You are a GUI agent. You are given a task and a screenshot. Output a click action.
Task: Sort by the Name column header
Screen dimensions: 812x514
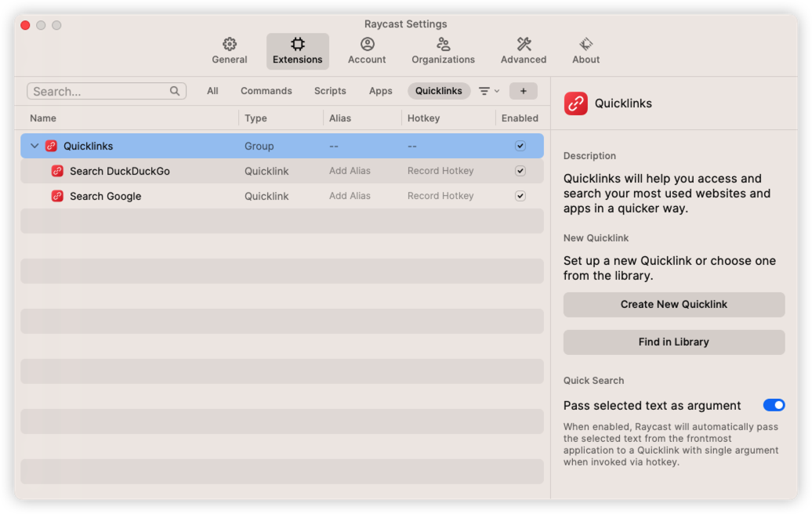click(x=43, y=118)
